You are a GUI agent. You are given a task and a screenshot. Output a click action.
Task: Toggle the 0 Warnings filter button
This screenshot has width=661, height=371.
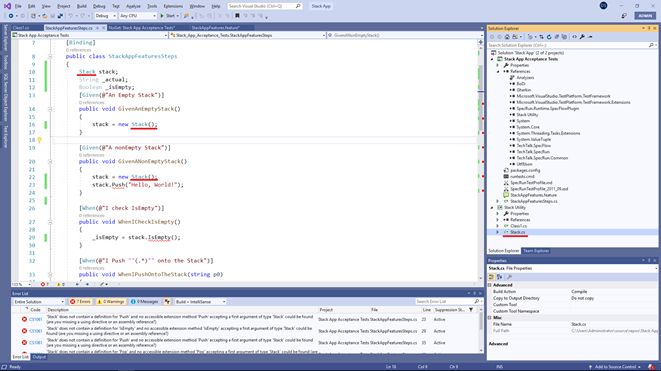point(110,301)
